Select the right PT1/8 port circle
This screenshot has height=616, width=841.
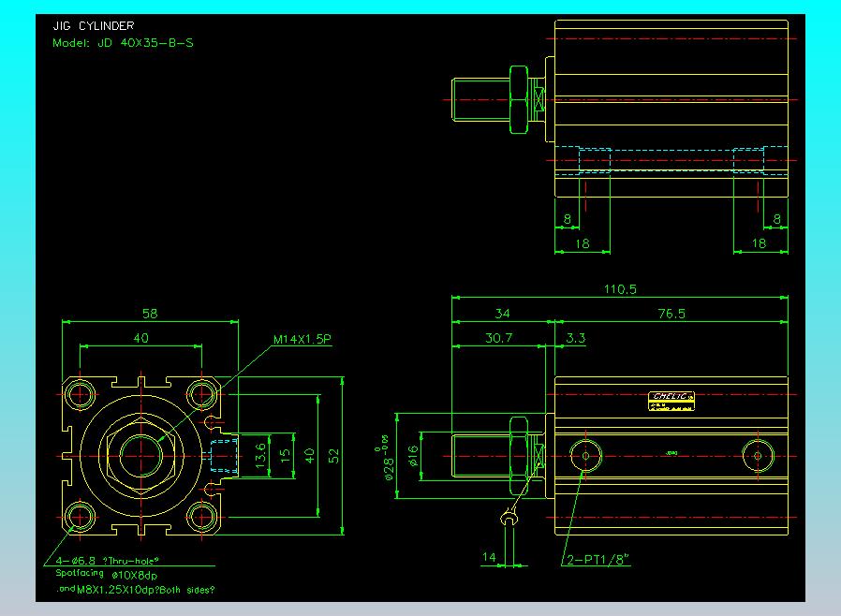coord(758,456)
